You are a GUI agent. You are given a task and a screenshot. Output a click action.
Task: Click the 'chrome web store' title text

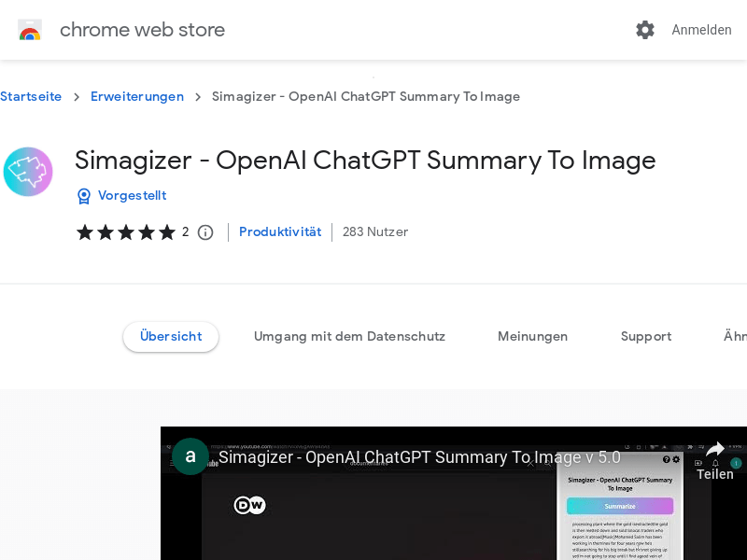143,30
